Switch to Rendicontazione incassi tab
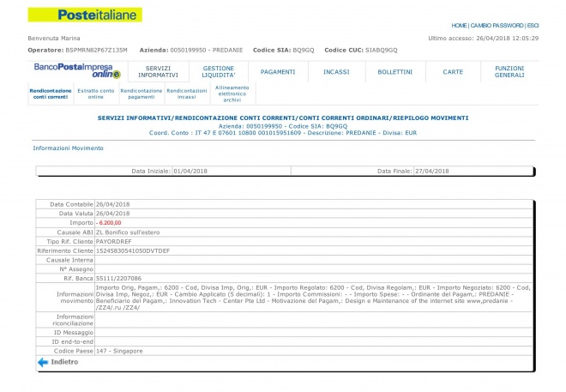The image size is (566, 392). pyautogui.click(x=186, y=93)
